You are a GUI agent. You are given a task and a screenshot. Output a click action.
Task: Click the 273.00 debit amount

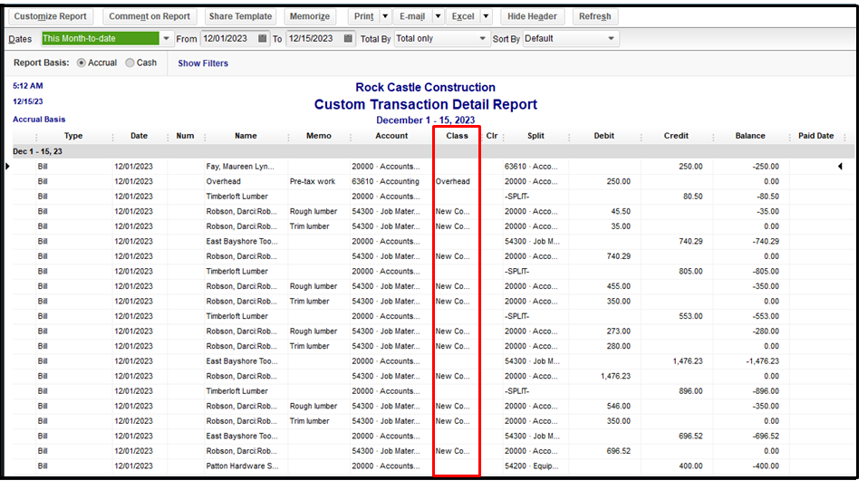[x=618, y=331]
